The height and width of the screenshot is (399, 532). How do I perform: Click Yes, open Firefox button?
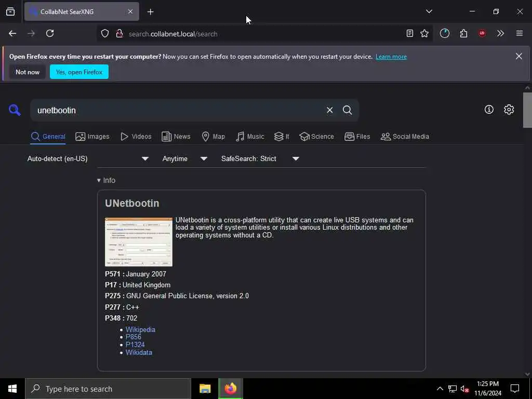pyautogui.click(x=79, y=72)
